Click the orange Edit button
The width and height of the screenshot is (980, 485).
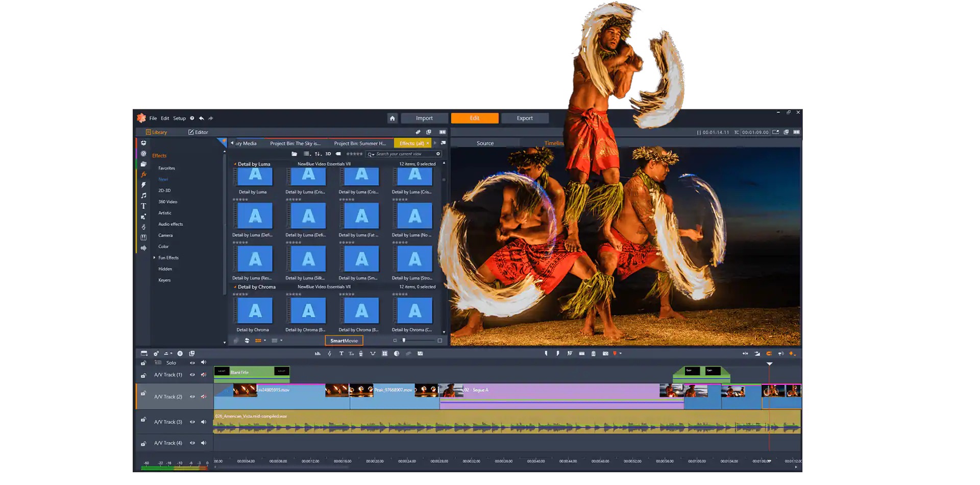click(x=475, y=118)
